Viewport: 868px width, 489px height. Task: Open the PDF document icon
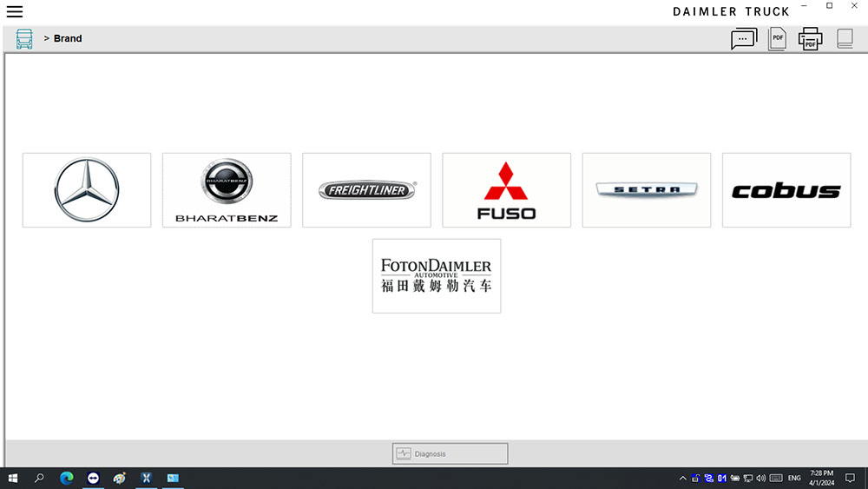point(777,39)
